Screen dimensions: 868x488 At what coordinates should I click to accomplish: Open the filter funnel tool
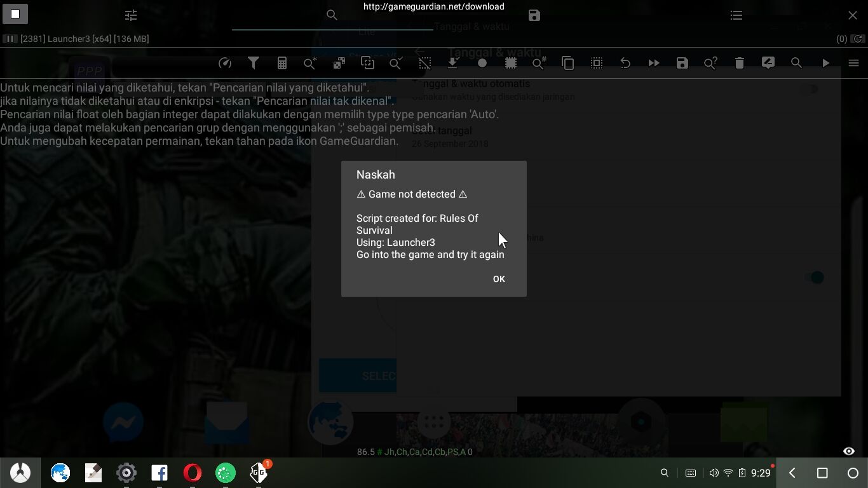tap(254, 63)
